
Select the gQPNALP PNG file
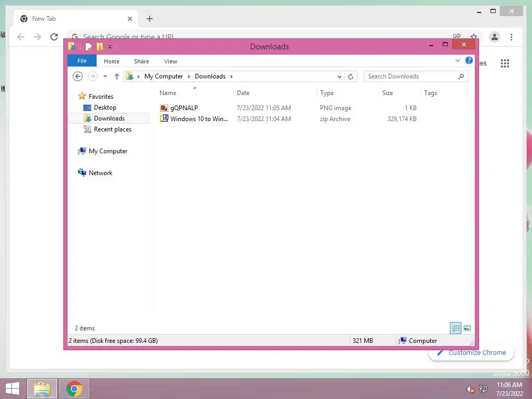[184, 108]
